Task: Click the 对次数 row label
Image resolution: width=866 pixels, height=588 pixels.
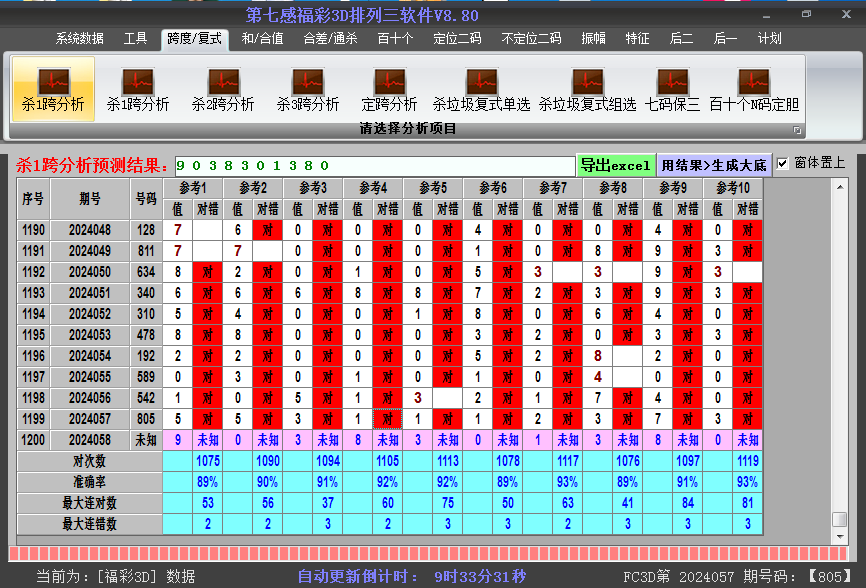Action: [89, 461]
